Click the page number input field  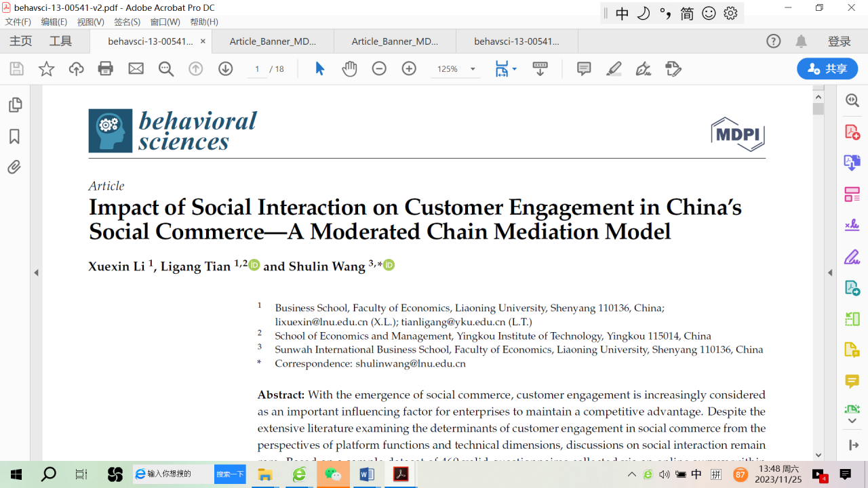coord(257,69)
